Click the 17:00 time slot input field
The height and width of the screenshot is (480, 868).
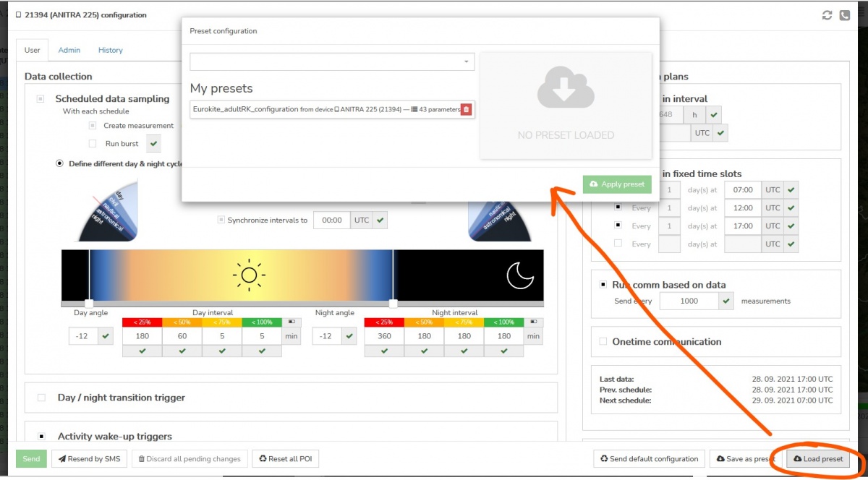click(x=743, y=226)
